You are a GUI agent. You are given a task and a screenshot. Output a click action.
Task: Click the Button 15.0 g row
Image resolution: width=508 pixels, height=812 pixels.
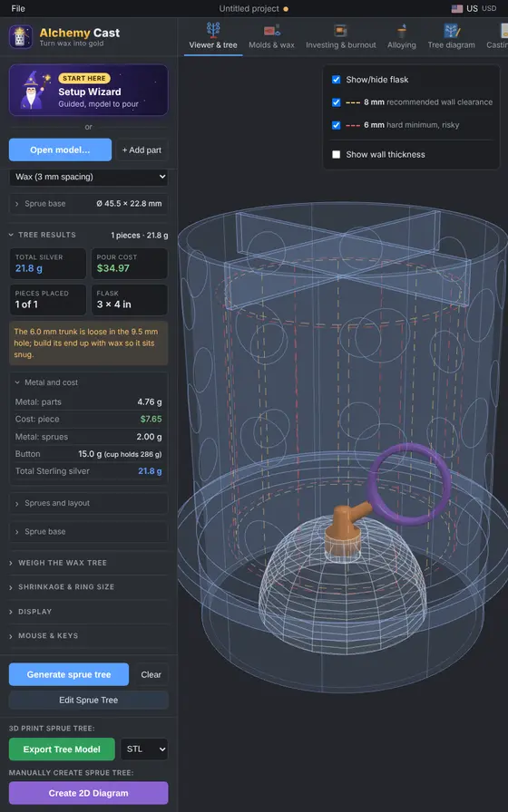[89, 454]
